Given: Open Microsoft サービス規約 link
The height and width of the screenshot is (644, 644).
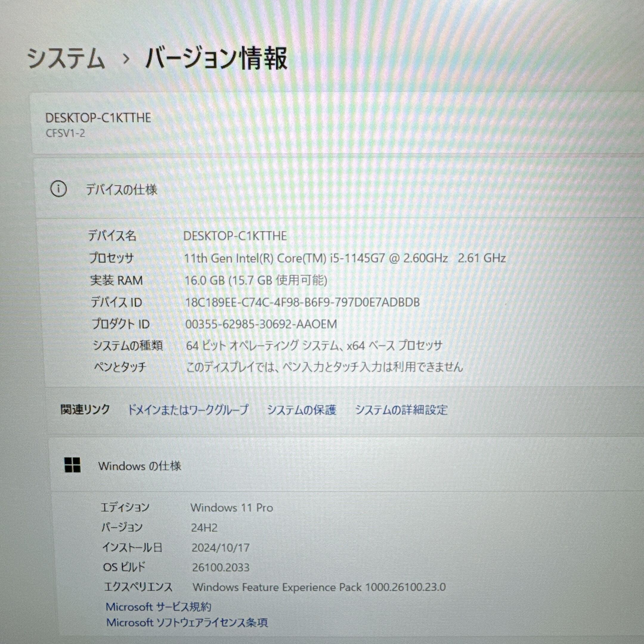Looking at the screenshot, I should [x=159, y=607].
